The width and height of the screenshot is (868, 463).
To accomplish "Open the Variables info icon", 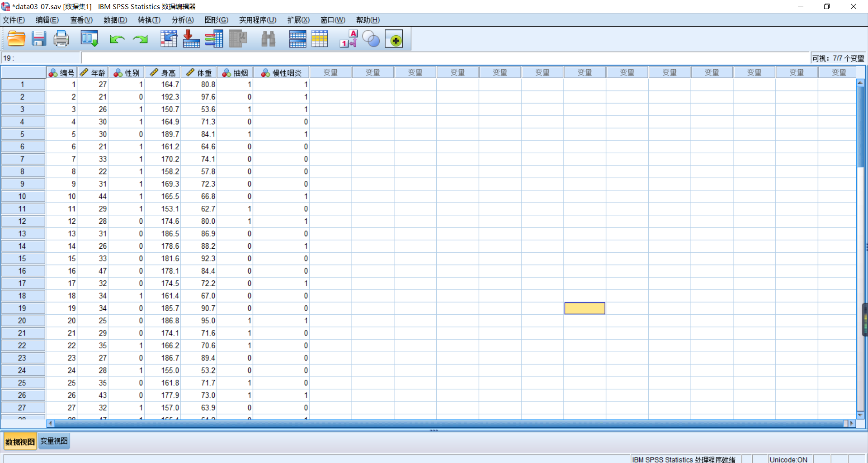I will point(214,39).
